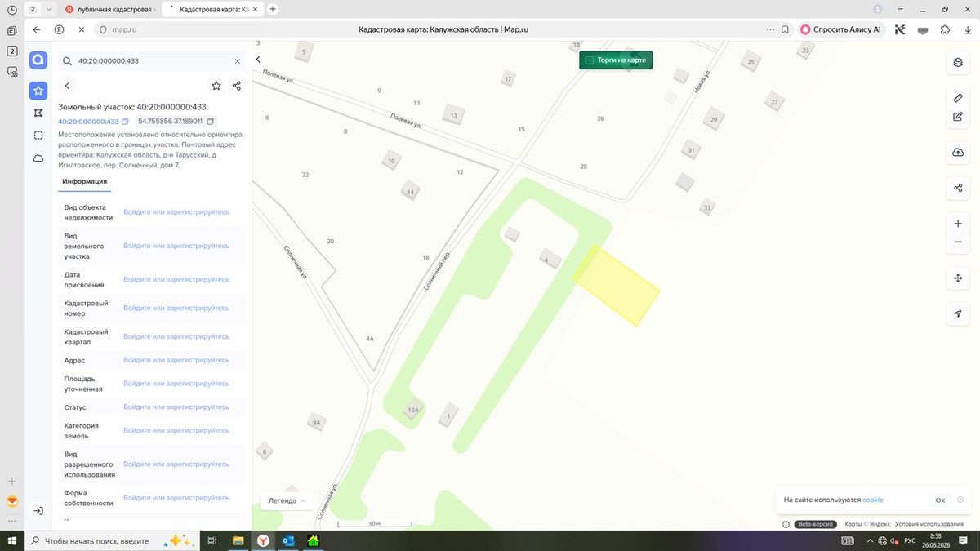Add parcel to favorites with star
Viewport: 980px width, 551px height.
216,85
